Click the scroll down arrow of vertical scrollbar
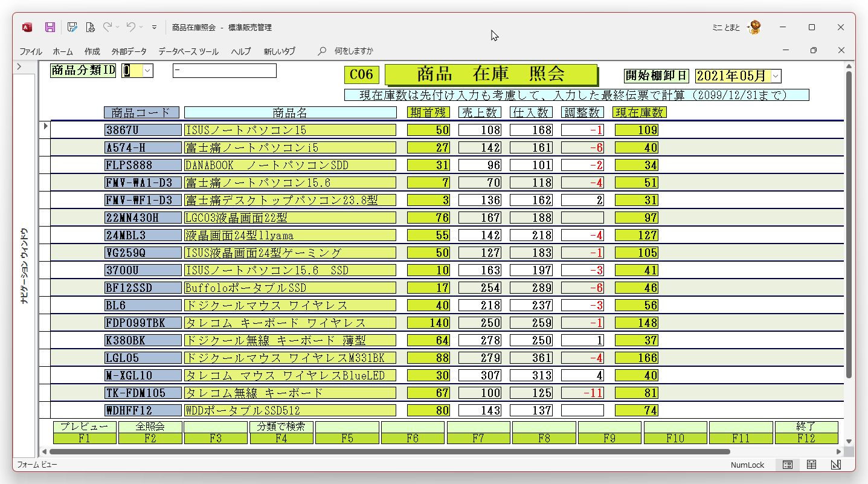 coord(848,442)
